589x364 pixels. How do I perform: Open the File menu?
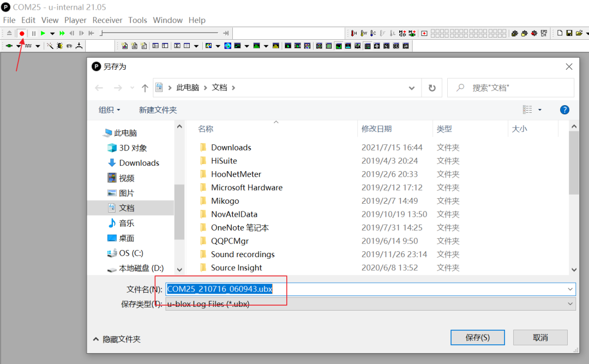click(9, 20)
